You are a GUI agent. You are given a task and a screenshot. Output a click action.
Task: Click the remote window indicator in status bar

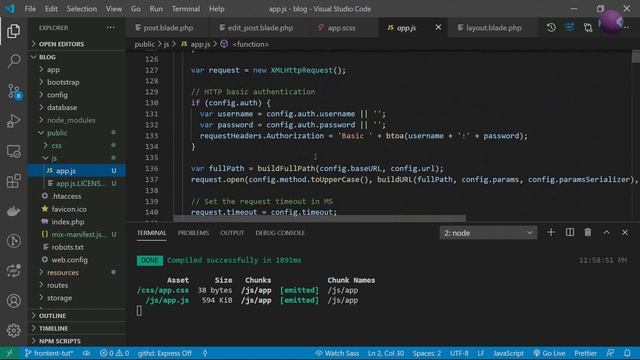[9, 353]
